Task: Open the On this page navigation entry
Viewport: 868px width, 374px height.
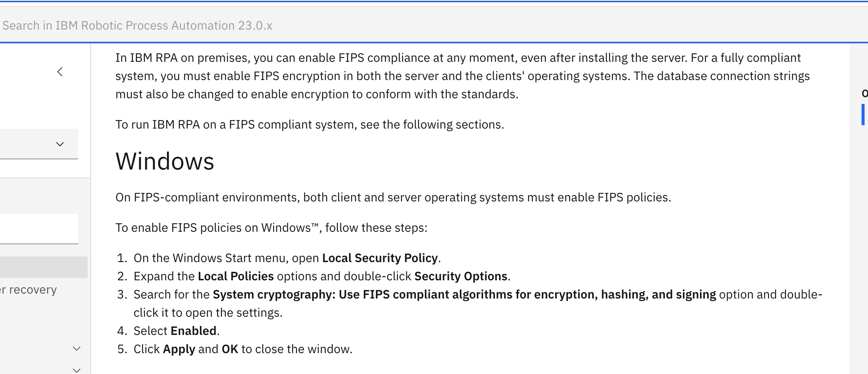Action: click(x=865, y=93)
